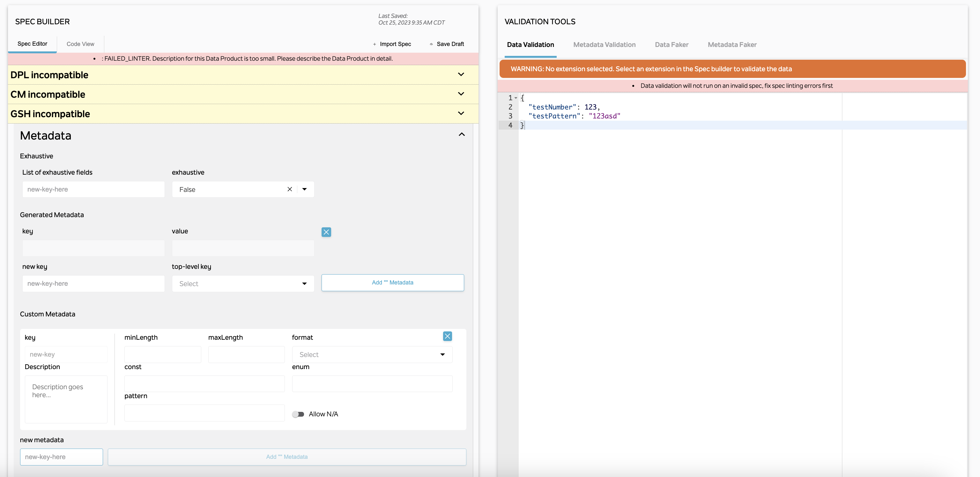Click the new key input field
This screenshot has height=477, width=980.
(x=93, y=284)
